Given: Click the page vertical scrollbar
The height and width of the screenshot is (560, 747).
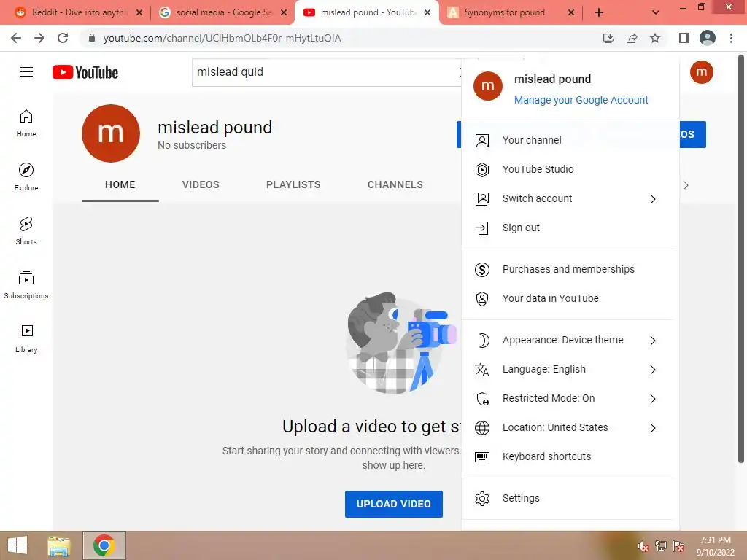Looking at the screenshot, I should click(x=741, y=259).
